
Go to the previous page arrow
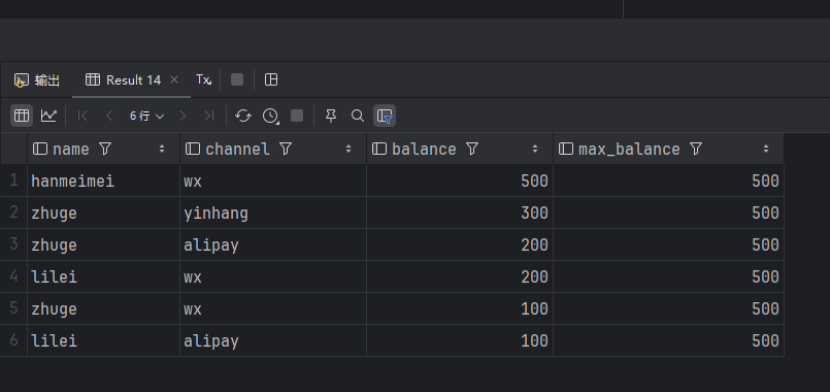(109, 115)
